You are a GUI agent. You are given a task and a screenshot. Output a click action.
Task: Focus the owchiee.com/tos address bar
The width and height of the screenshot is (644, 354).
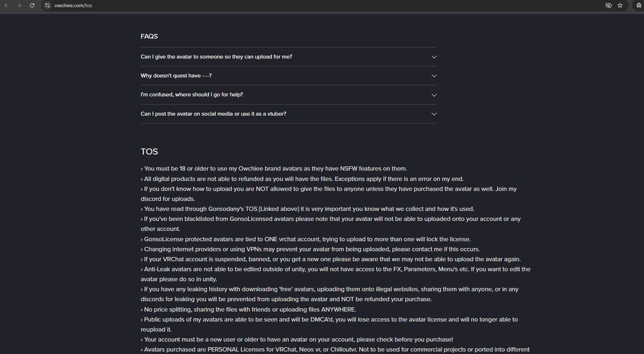[321, 5]
